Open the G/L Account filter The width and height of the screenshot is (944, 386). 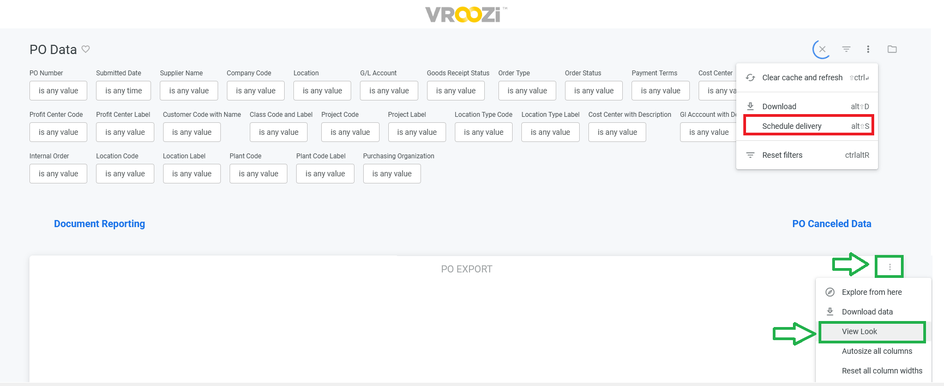pyautogui.click(x=390, y=91)
